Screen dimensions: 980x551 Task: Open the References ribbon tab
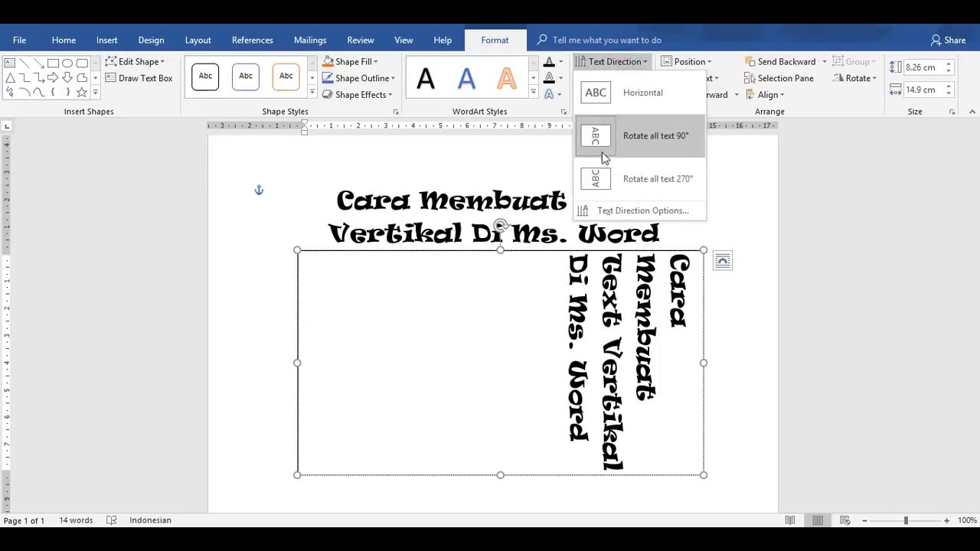[253, 40]
